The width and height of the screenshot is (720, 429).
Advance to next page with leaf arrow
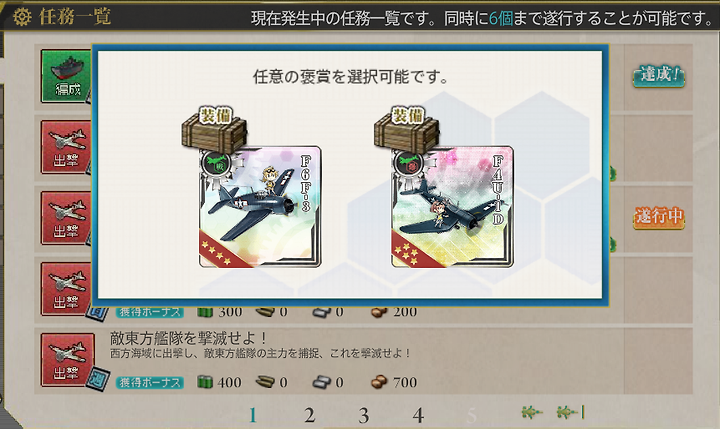pyautogui.click(x=532, y=412)
